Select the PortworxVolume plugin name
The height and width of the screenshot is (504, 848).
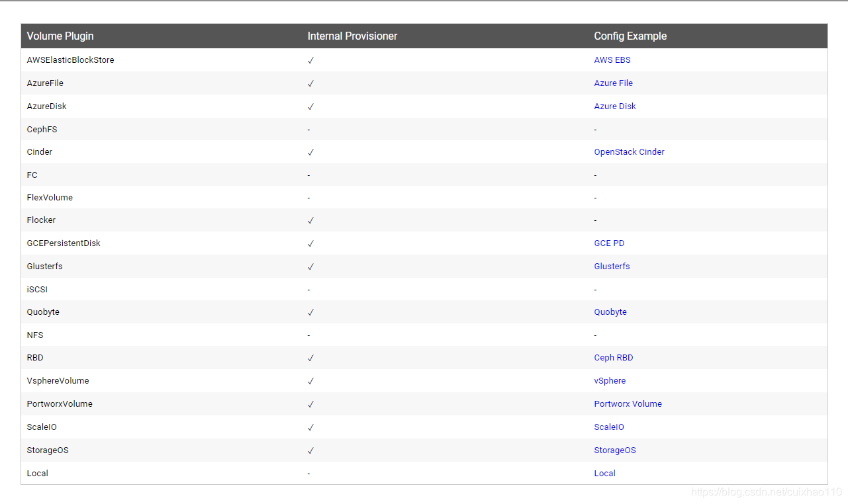[x=60, y=403]
